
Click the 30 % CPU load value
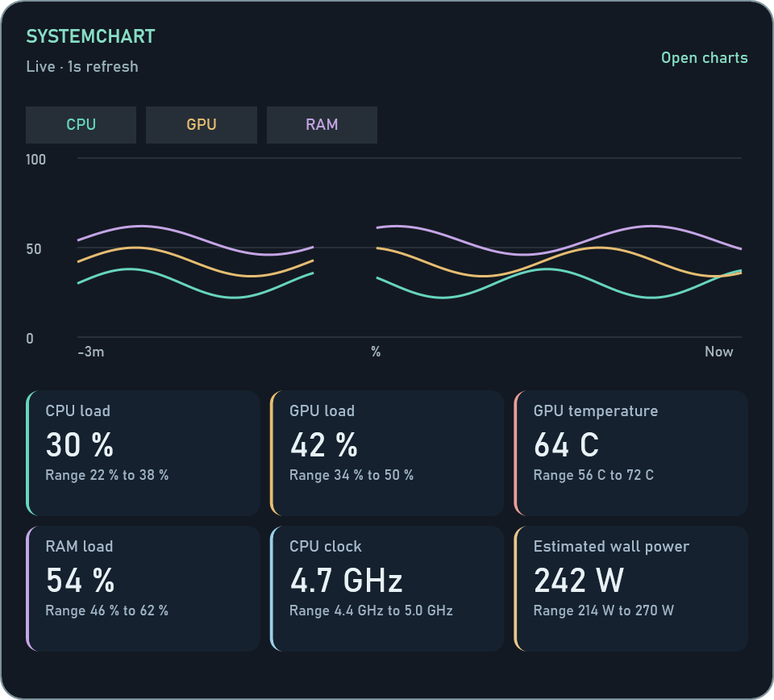[80, 445]
